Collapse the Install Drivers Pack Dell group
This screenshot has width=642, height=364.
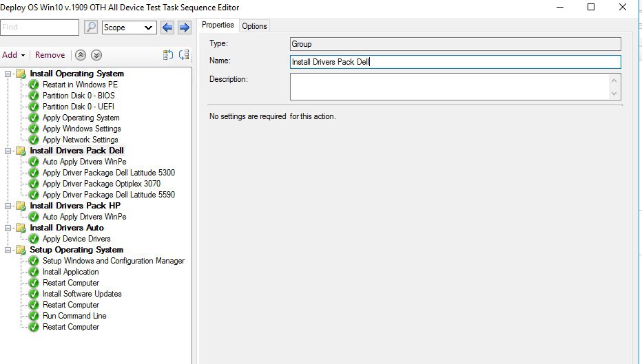[8, 151]
